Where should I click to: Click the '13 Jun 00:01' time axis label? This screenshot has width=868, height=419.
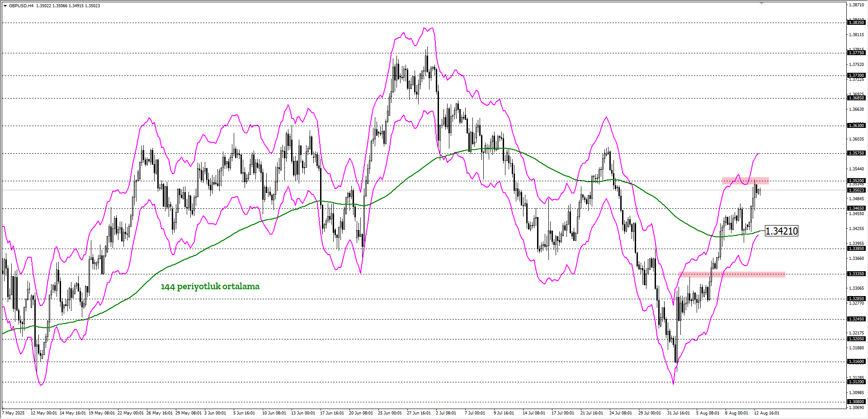point(303,413)
